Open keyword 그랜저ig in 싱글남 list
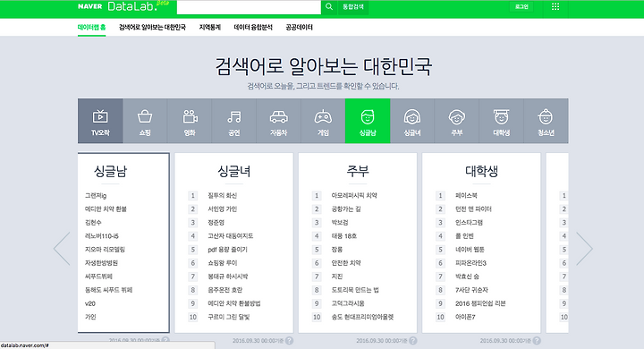Screen dimensions: 644x349 click(x=96, y=196)
